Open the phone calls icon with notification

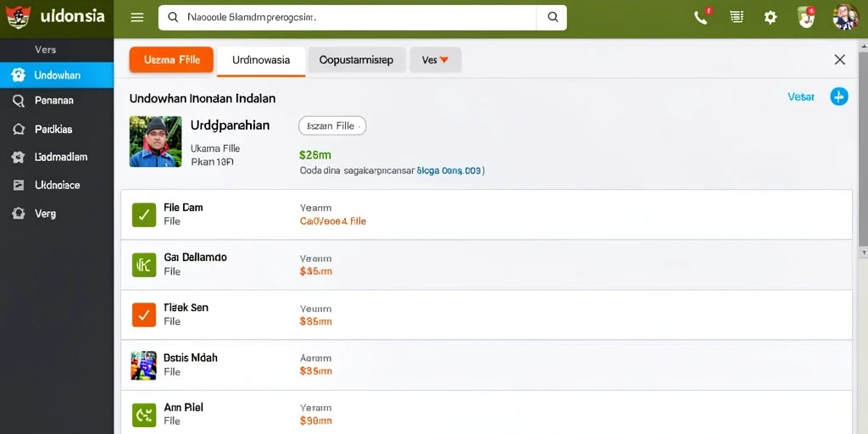pyautogui.click(x=702, y=17)
